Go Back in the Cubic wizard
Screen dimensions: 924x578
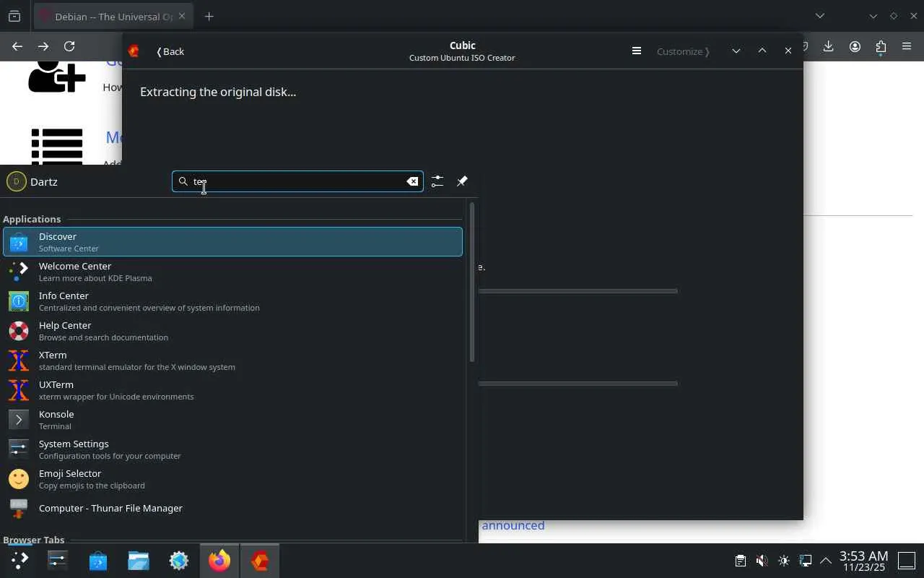[170, 51]
